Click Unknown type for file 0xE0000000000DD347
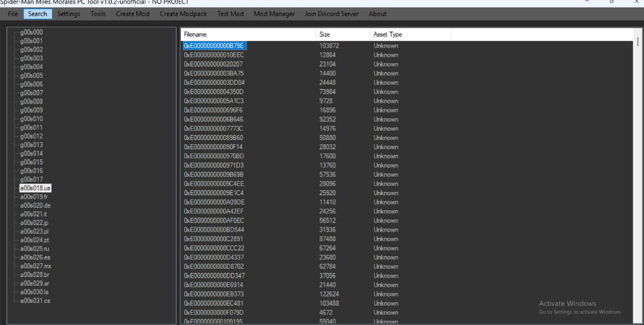644x325 pixels. (386, 276)
